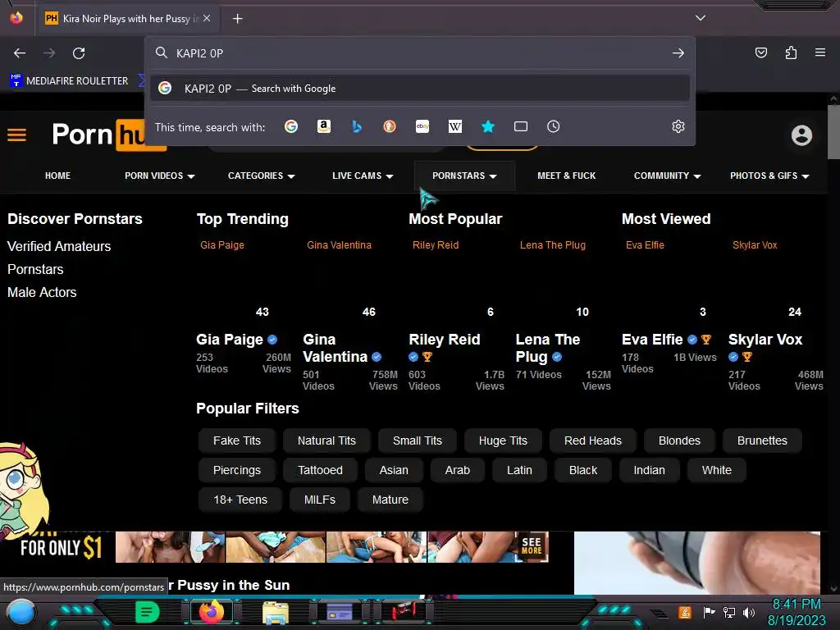Select the Latin filter
This screenshot has width=840, height=630.
coord(519,470)
